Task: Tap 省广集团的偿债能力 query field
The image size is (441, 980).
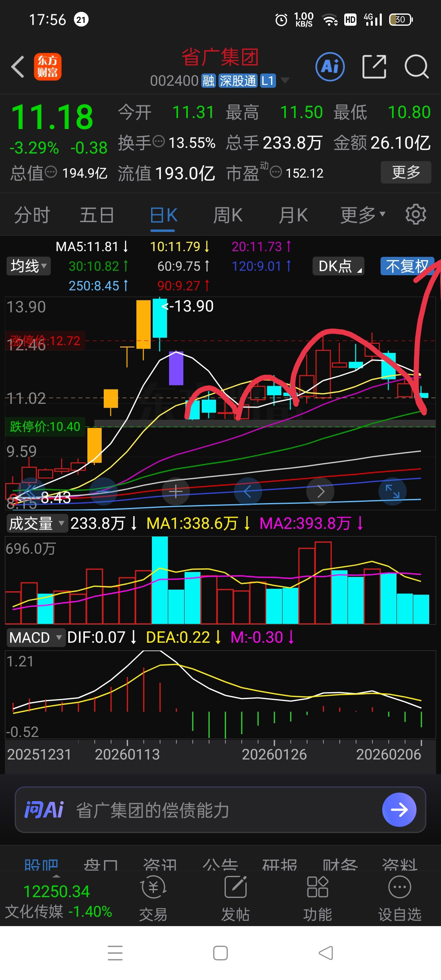Action: 153,810
